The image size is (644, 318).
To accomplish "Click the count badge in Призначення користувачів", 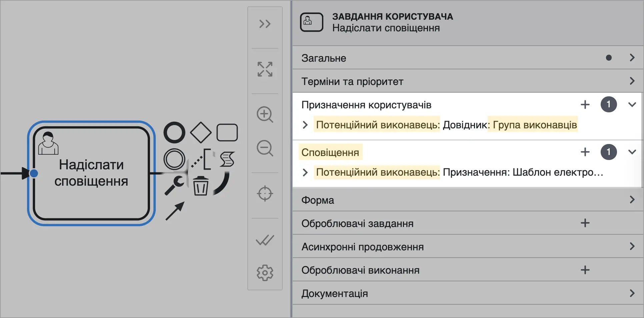I will point(609,105).
